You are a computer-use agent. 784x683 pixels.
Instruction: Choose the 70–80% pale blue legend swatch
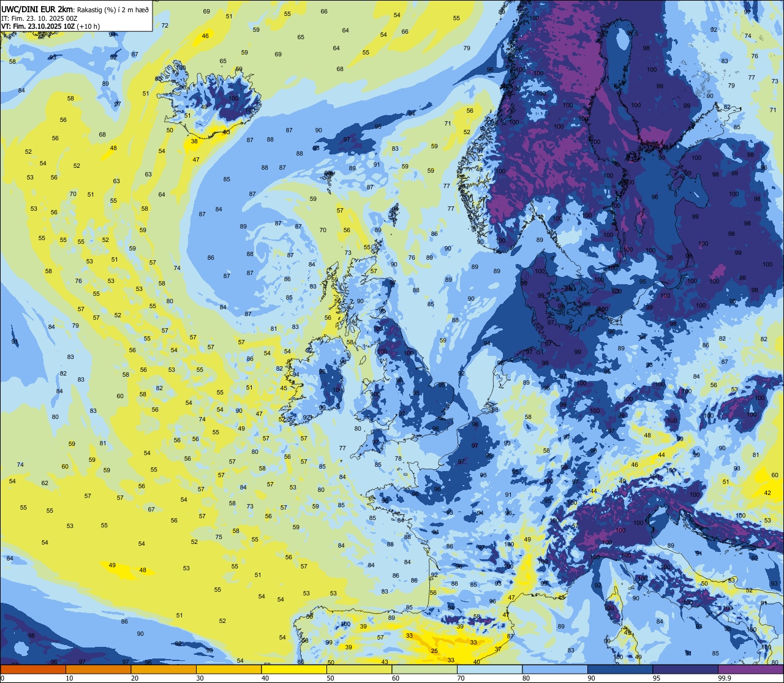tap(489, 670)
